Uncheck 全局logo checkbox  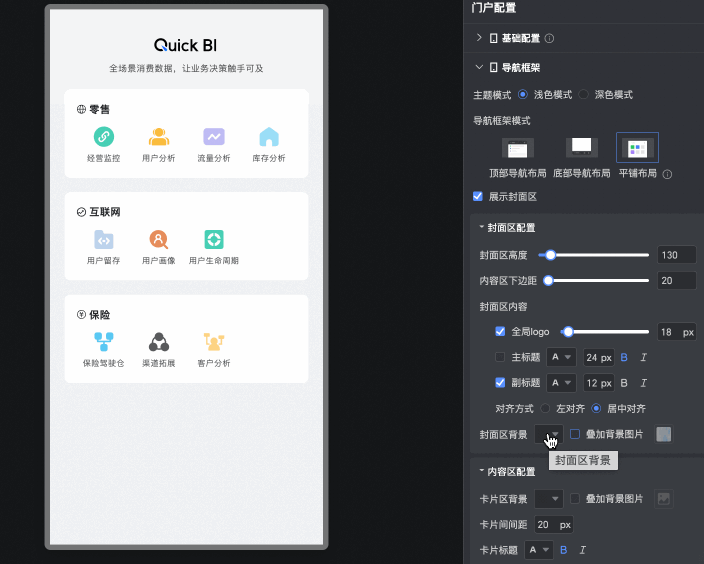click(500, 331)
